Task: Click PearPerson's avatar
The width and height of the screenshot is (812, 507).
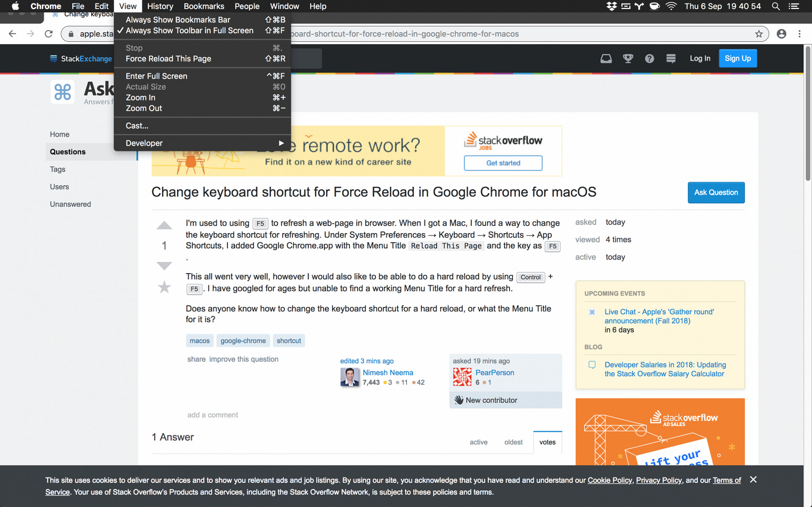Action: pyautogui.click(x=462, y=377)
